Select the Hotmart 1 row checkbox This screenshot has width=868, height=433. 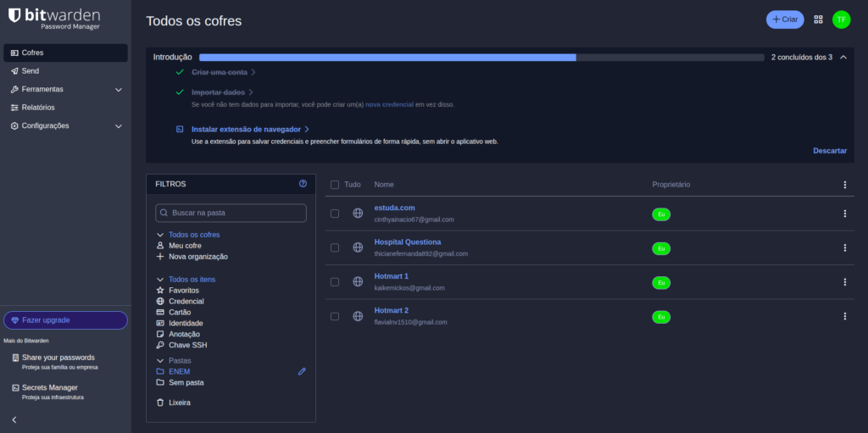point(334,282)
